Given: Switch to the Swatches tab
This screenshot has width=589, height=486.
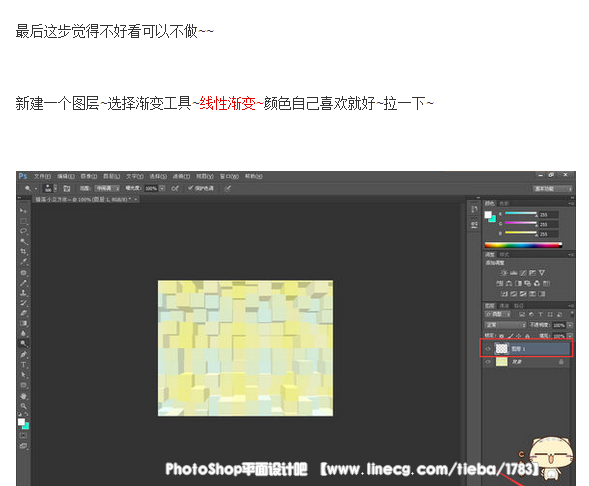Looking at the screenshot, I should pos(504,203).
